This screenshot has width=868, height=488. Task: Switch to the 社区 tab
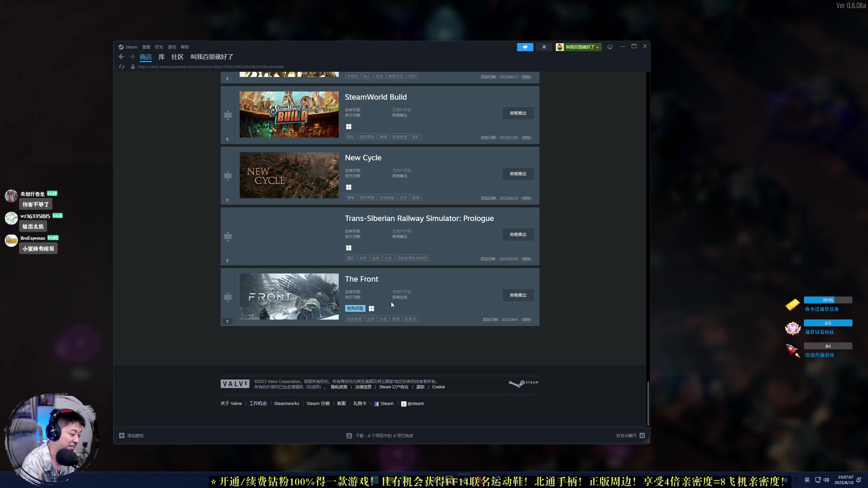click(177, 57)
